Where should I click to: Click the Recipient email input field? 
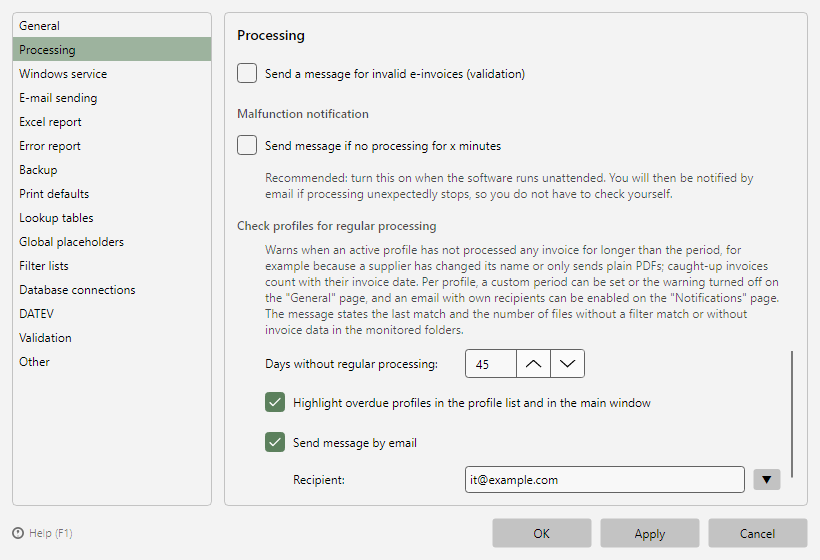(605, 479)
